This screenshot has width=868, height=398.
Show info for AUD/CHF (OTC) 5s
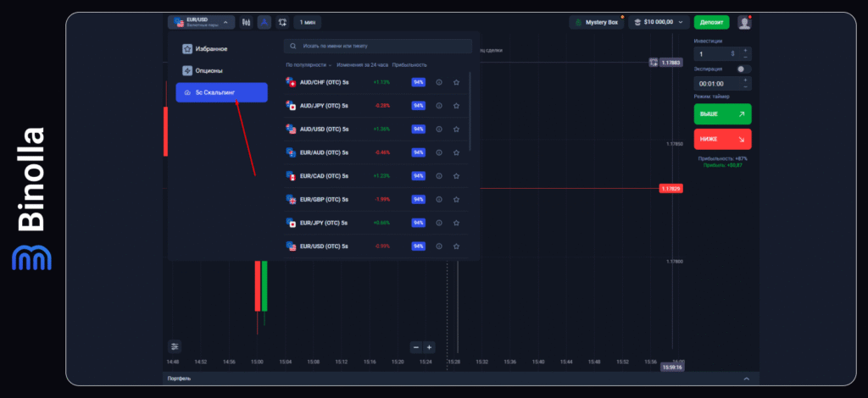pos(439,82)
